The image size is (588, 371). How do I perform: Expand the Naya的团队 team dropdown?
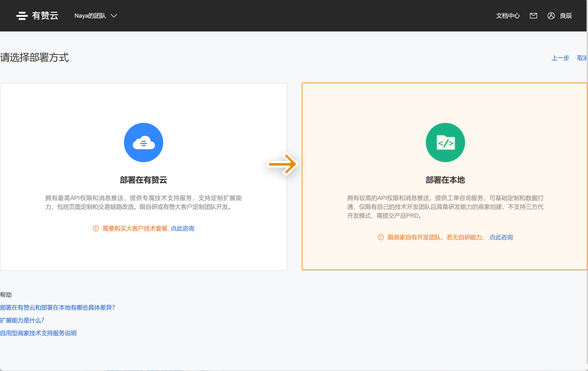tap(90, 16)
